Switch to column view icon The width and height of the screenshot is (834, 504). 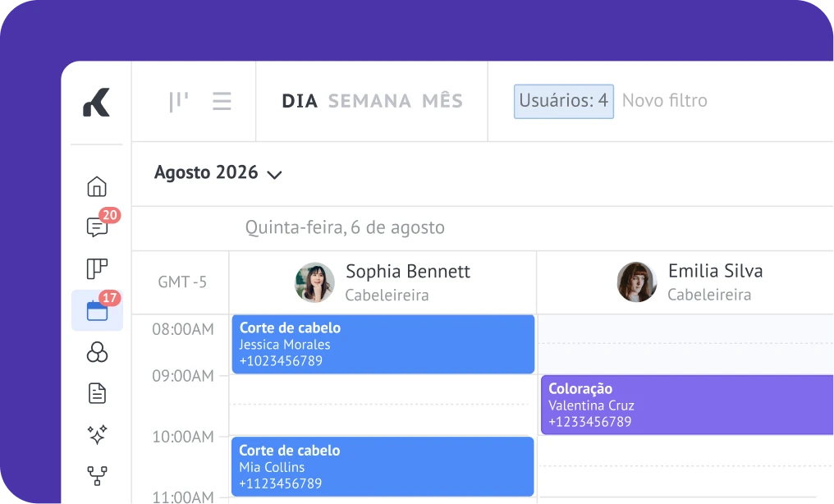click(178, 101)
